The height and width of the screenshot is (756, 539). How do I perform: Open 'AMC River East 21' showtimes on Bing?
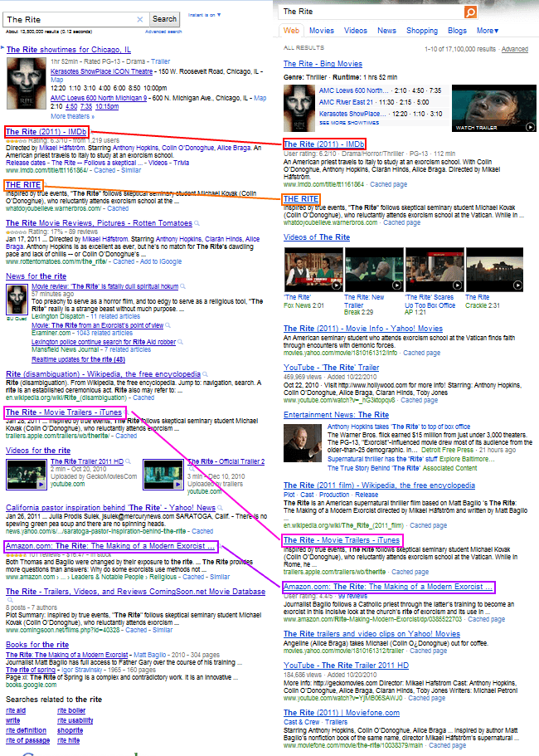[x=346, y=102]
